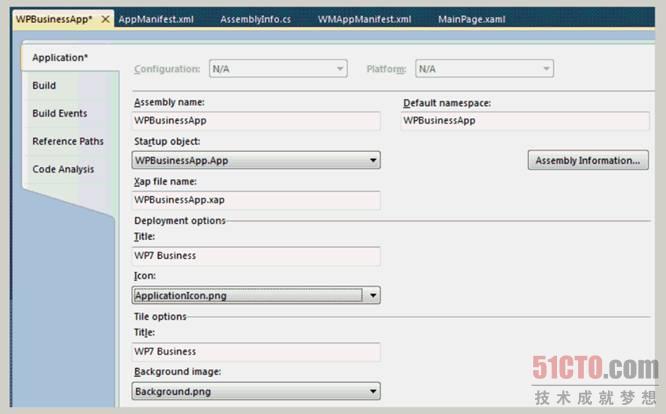Open the Reference Paths page
Screen dimensions: 666x414
click(x=68, y=141)
